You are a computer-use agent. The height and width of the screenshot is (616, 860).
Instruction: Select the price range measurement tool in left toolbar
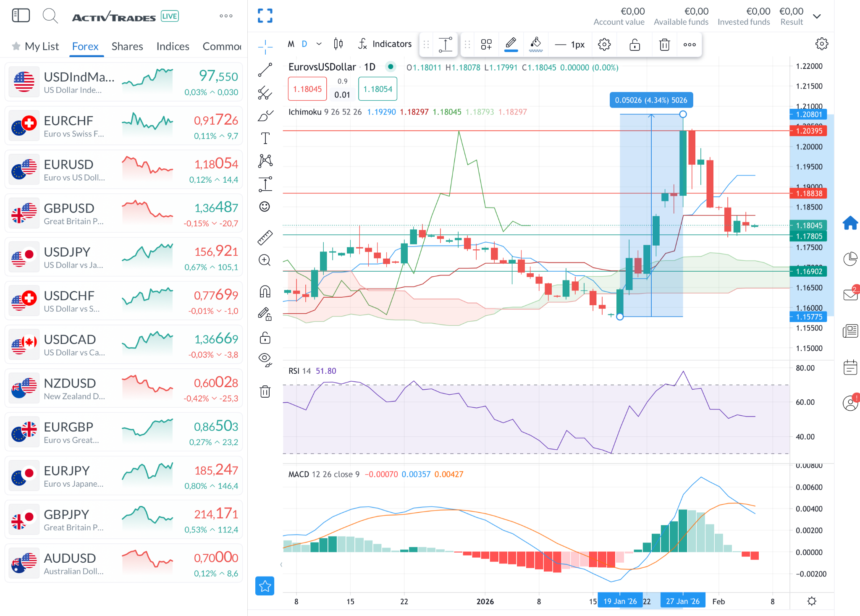click(x=265, y=184)
